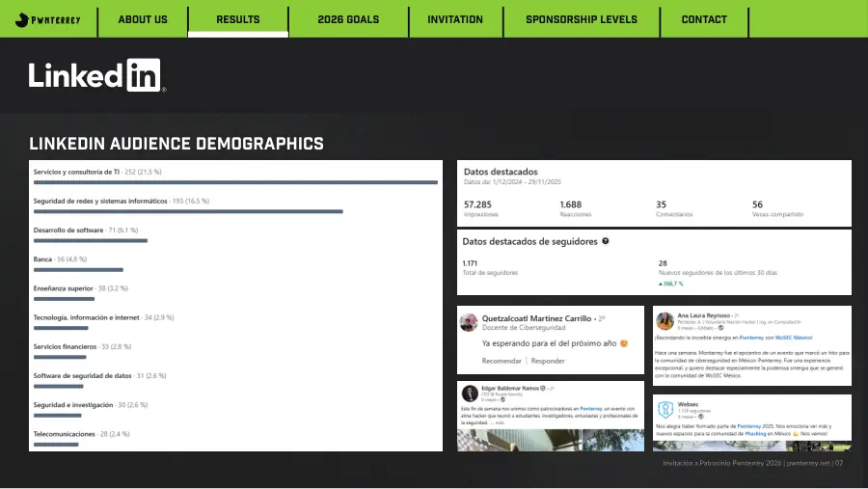Click 'Docente de Ciberseguridad' subtitle
The height and width of the screenshot is (489, 868).
524,328
